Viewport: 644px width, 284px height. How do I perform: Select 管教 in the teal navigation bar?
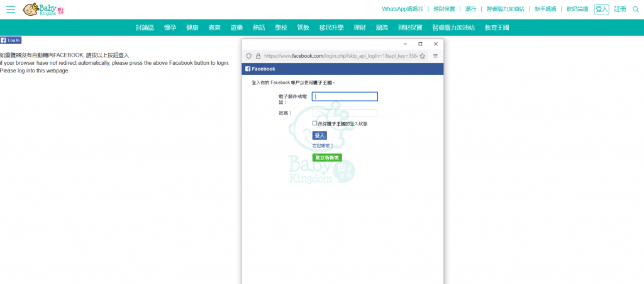click(x=303, y=28)
